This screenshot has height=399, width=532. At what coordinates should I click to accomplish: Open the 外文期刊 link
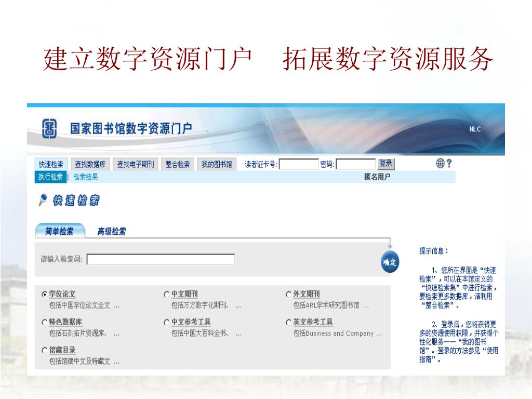[307, 294]
